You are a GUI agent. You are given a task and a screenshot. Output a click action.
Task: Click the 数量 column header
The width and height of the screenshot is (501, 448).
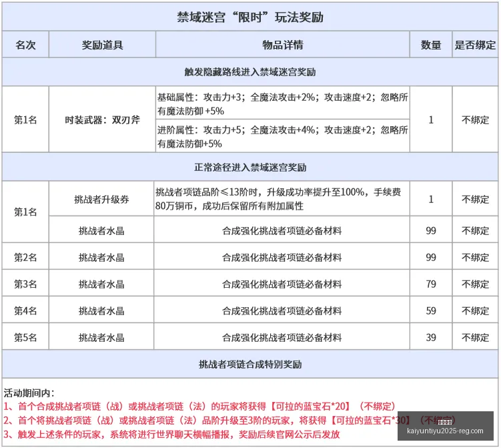point(431,45)
